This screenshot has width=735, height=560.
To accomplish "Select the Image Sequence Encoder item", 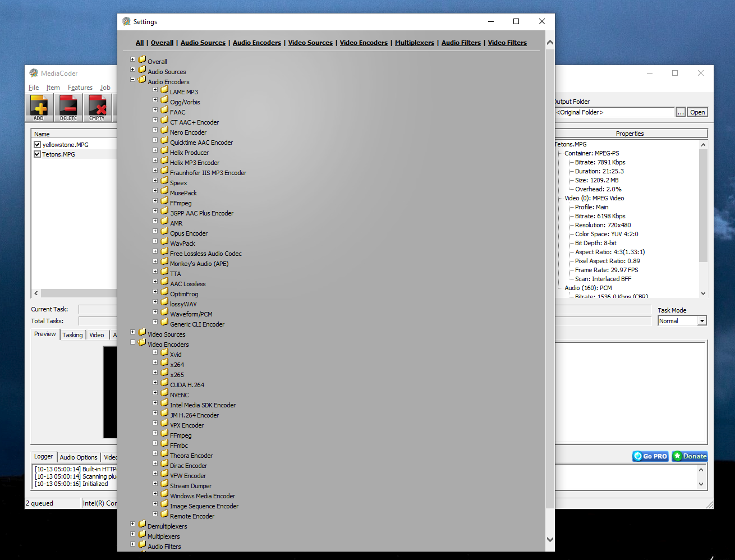I will pos(204,506).
